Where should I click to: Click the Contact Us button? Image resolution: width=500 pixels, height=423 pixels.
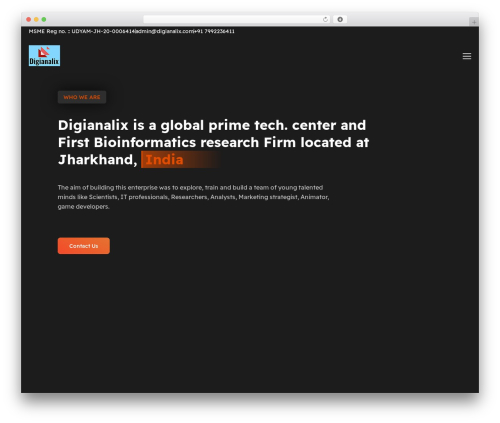click(x=84, y=246)
